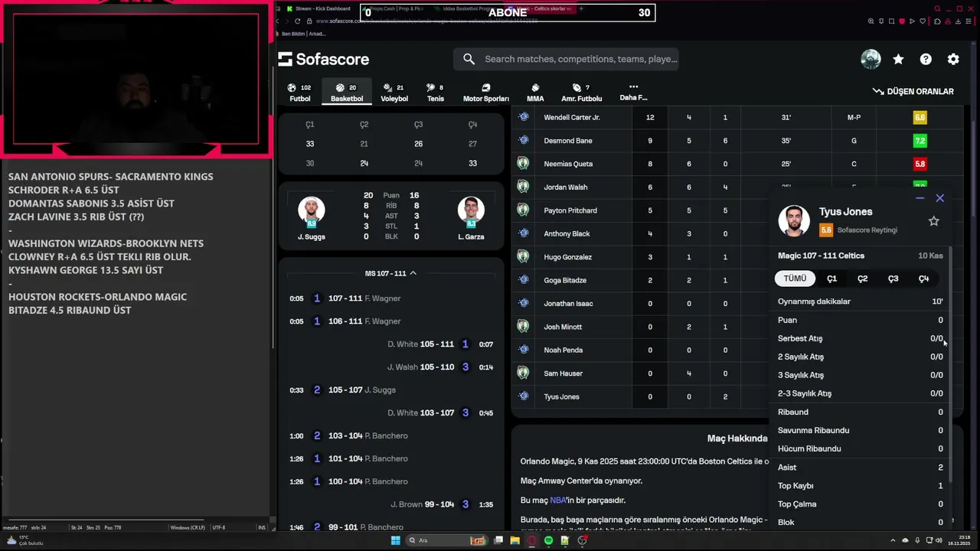
Task: Select the Motor Sporları tab
Action: tap(485, 93)
